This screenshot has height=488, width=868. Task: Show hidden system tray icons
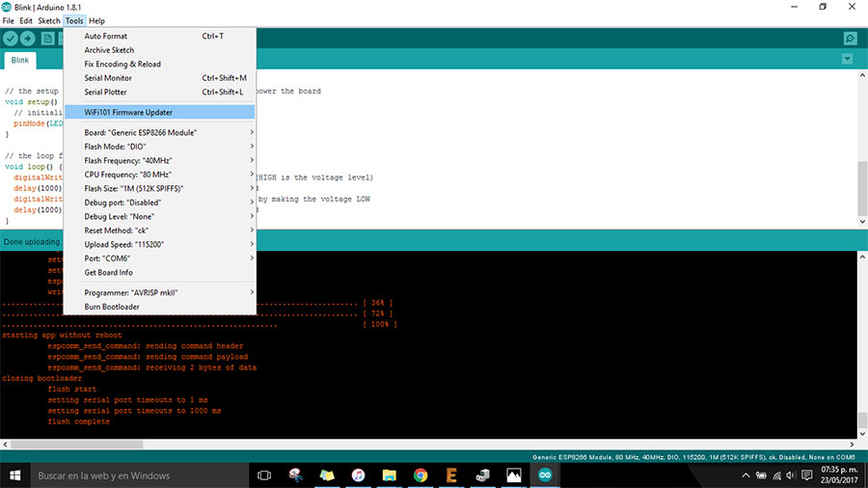click(x=746, y=475)
